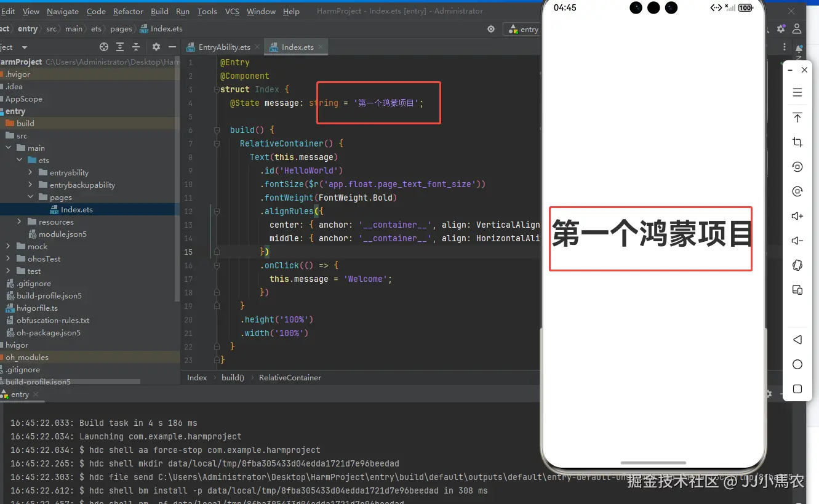Open the Build menu
The image size is (819, 504).
tap(159, 11)
